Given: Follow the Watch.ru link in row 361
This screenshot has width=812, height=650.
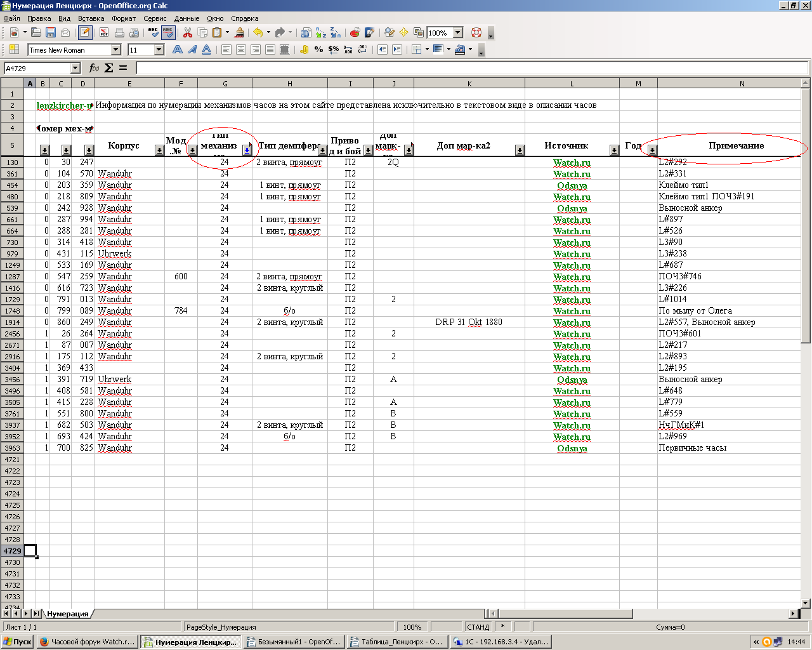Looking at the screenshot, I should [572, 174].
